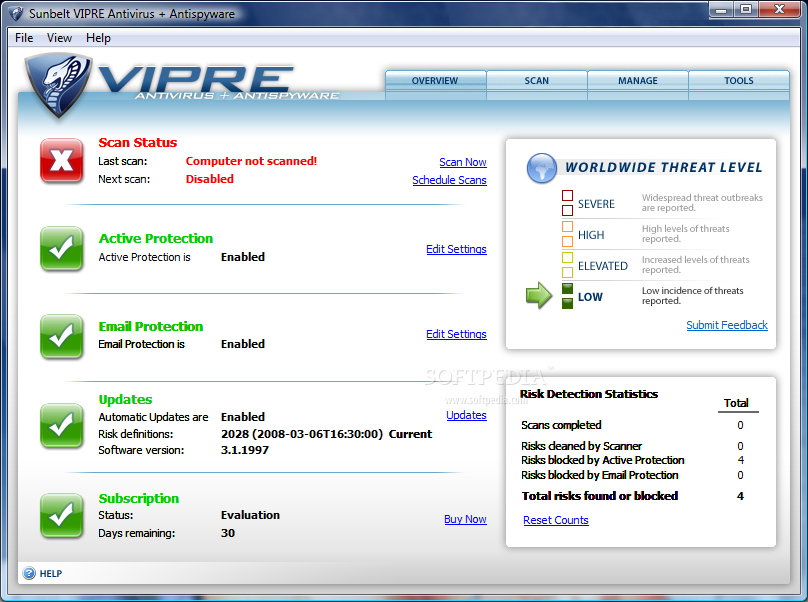Screen dimensions: 808x602
Task: Click the SEVERE threat level label
Action: 596,204
